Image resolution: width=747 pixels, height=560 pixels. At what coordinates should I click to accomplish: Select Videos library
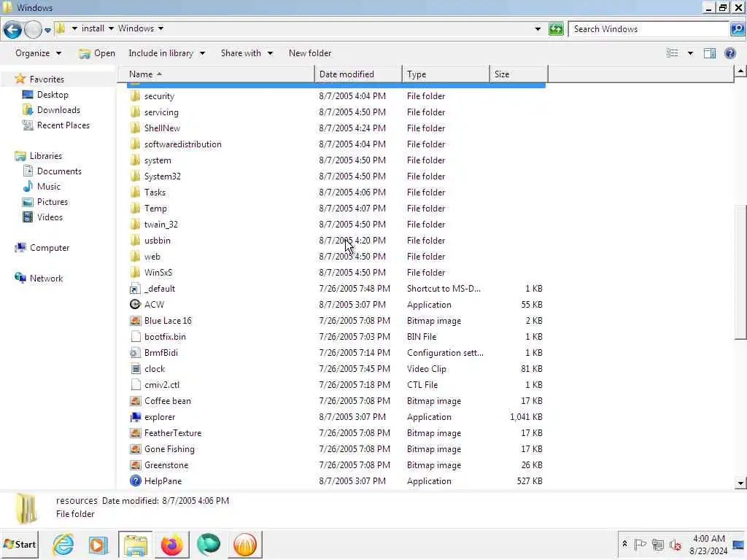pyautogui.click(x=50, y=217)
